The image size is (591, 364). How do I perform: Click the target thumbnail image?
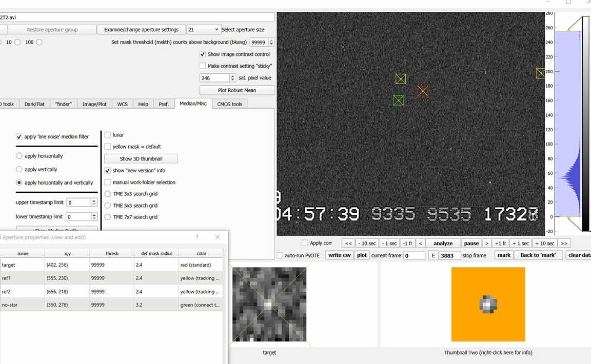[x=269, y=304]
